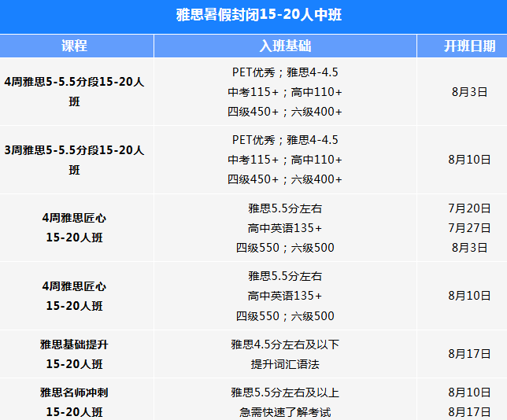Viewport: 507px width, 420px height.
Task: Click the 雅思基础提升 course name
Action: pos(74,354)
